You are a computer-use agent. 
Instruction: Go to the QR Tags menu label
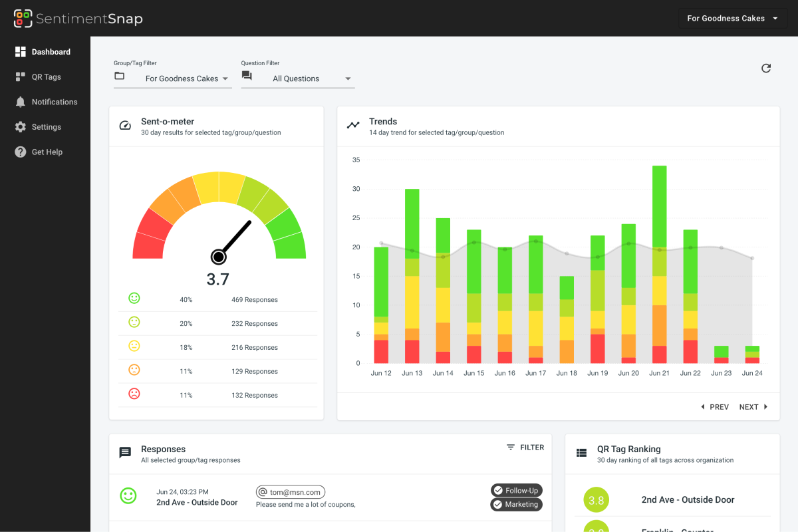[47, 77]
